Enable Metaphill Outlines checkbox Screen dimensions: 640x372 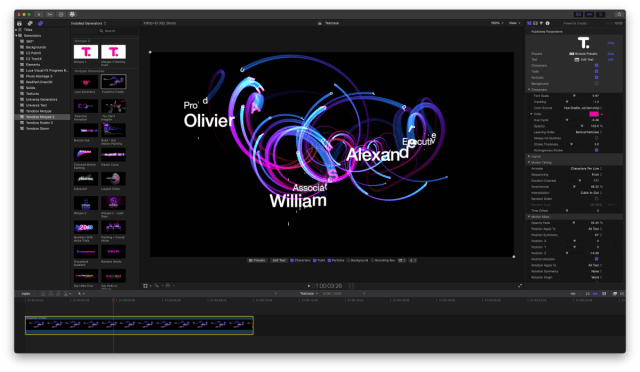(596, 138)
